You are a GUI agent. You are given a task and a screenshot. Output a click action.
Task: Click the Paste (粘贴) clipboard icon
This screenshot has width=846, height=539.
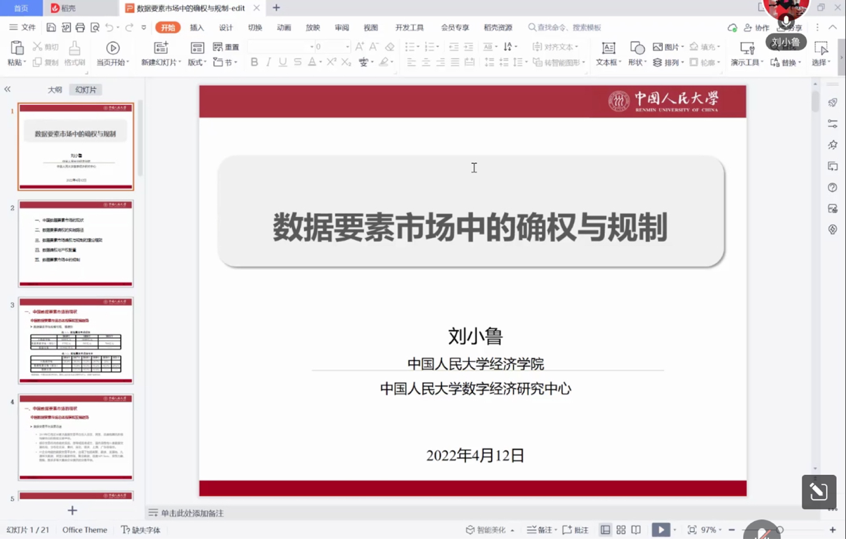(x=16, y=48)
